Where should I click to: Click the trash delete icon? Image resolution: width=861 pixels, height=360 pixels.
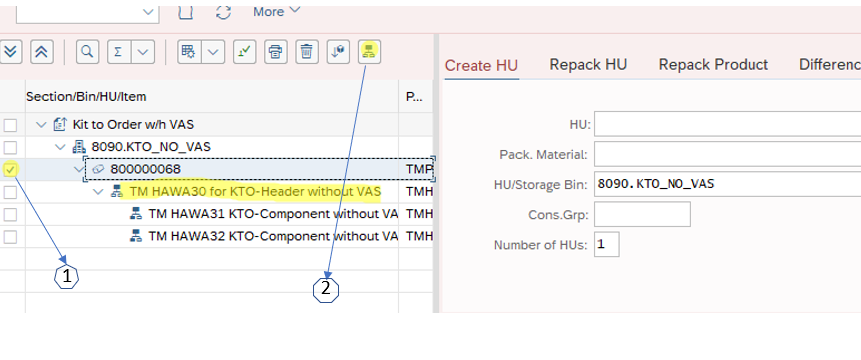(307, 52)
